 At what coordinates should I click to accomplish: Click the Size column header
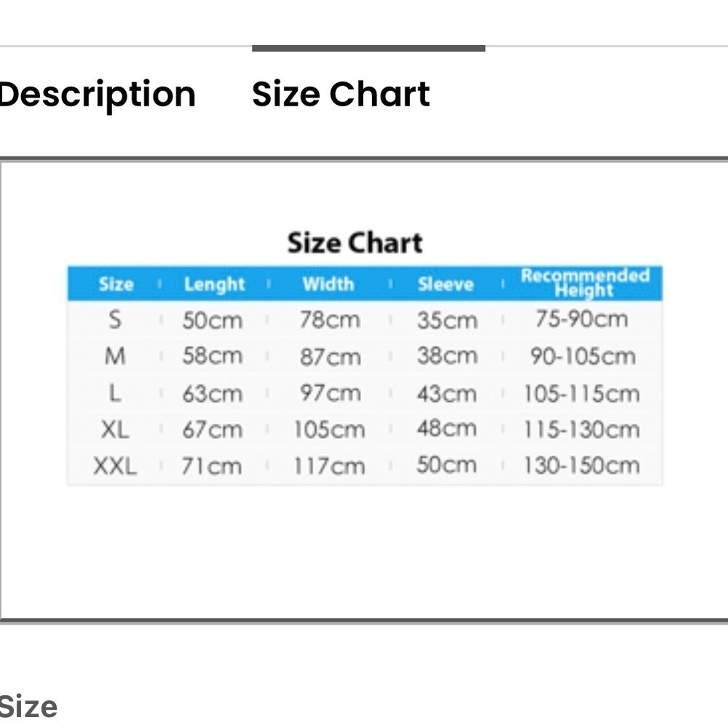tap(116, 284)
